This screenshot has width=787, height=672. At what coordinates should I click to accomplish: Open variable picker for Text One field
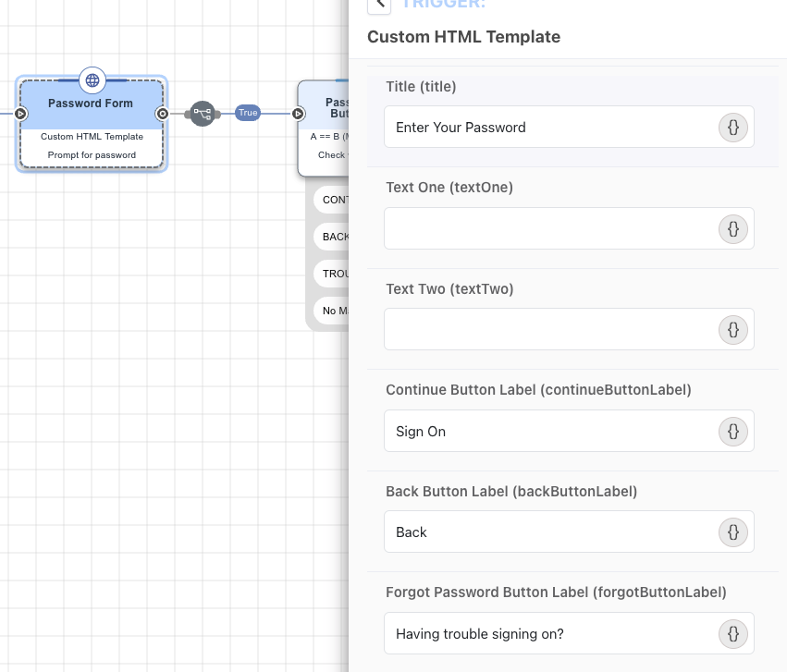[733, 229]
